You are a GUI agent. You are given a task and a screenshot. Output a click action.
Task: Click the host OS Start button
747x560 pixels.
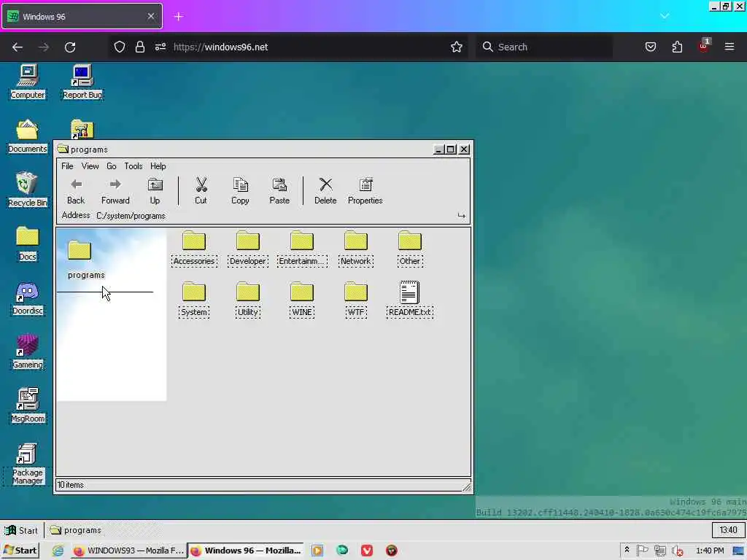(20, 551)
